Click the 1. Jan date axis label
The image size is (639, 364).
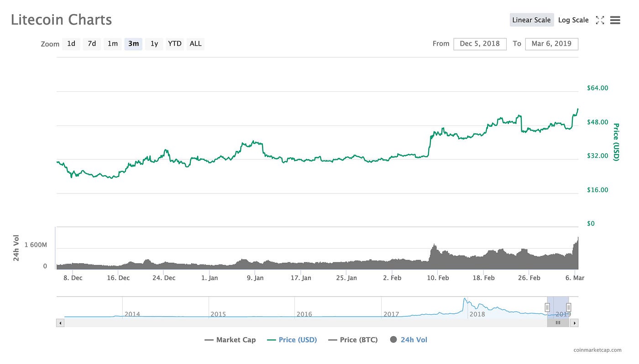(210, 278)
